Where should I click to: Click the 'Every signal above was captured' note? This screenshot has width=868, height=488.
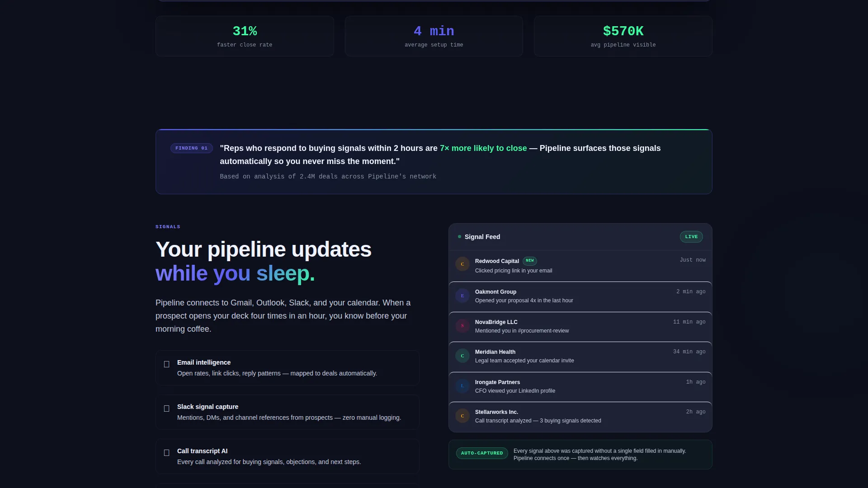600,455
